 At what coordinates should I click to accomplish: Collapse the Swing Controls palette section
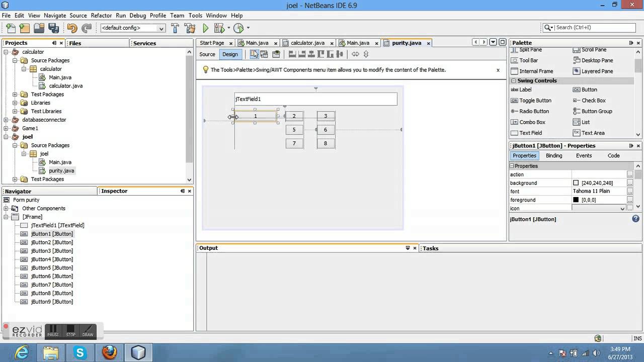[514, 80]
